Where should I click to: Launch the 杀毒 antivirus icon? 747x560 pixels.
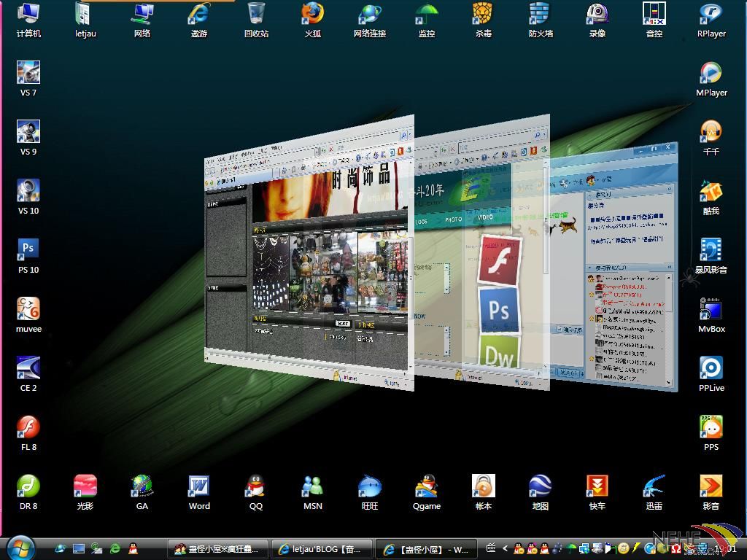point(484,20)
